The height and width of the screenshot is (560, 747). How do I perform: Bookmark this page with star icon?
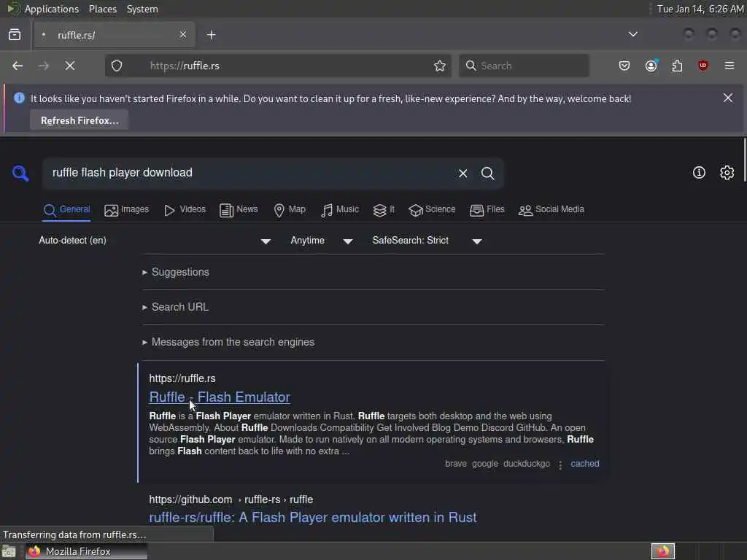tap(440, 66)
